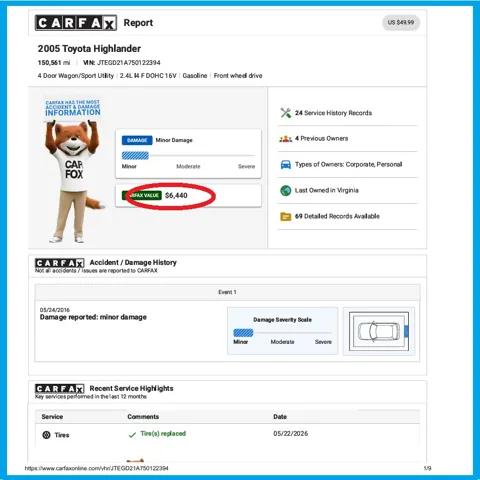Select the Event 1 header row
This screenshot has height=480, width=480.
(227, 292)
